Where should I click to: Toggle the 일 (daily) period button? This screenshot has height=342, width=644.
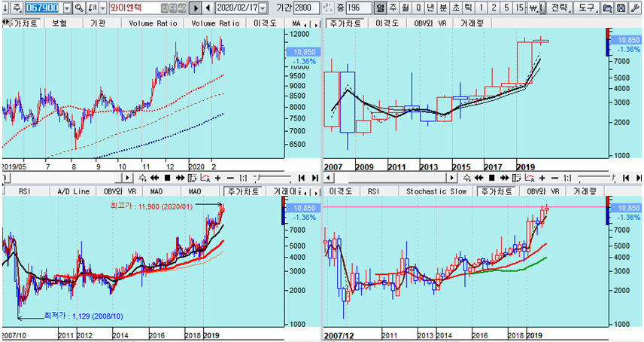[380, 8]
